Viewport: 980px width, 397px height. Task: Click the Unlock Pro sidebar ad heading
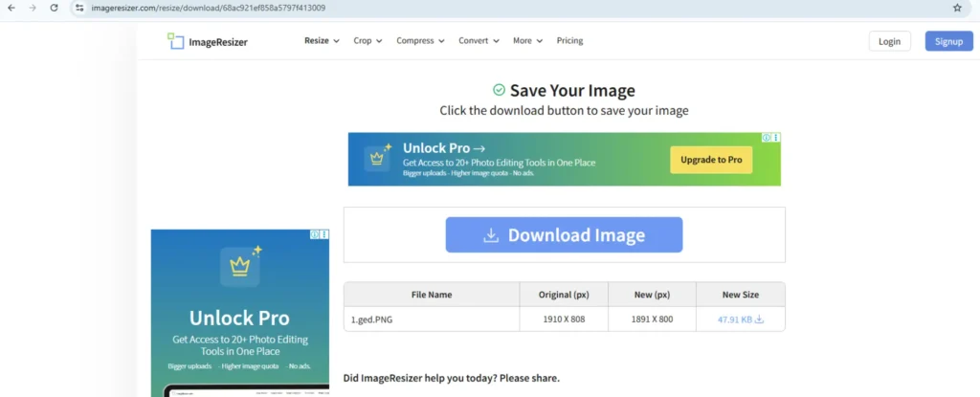(x=239, y=318)
